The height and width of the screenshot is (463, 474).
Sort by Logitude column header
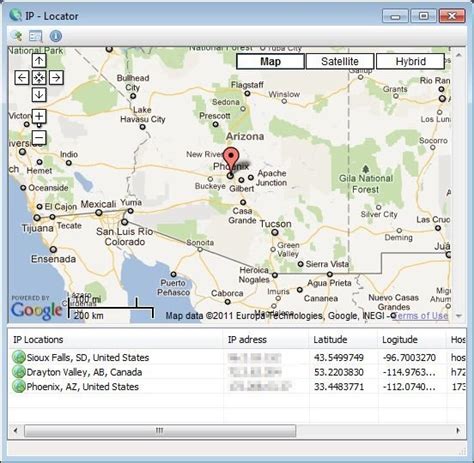[x=412, y=340]
